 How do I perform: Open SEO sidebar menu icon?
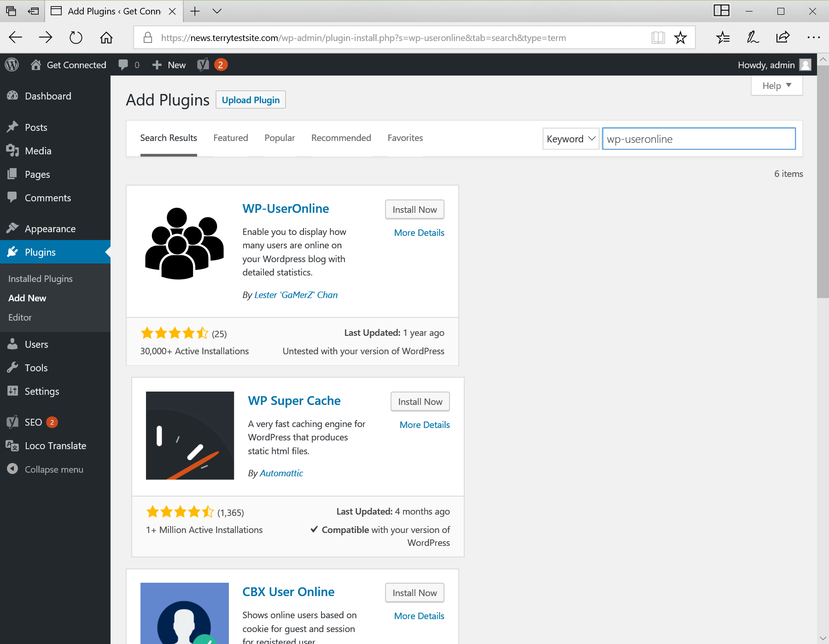(x=12, y=422)
